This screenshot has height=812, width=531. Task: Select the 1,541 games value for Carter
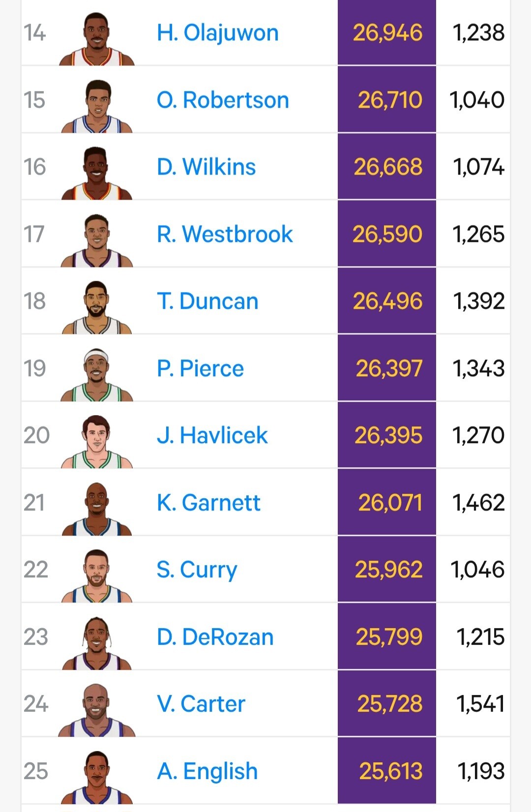click(x=480, y=704)
